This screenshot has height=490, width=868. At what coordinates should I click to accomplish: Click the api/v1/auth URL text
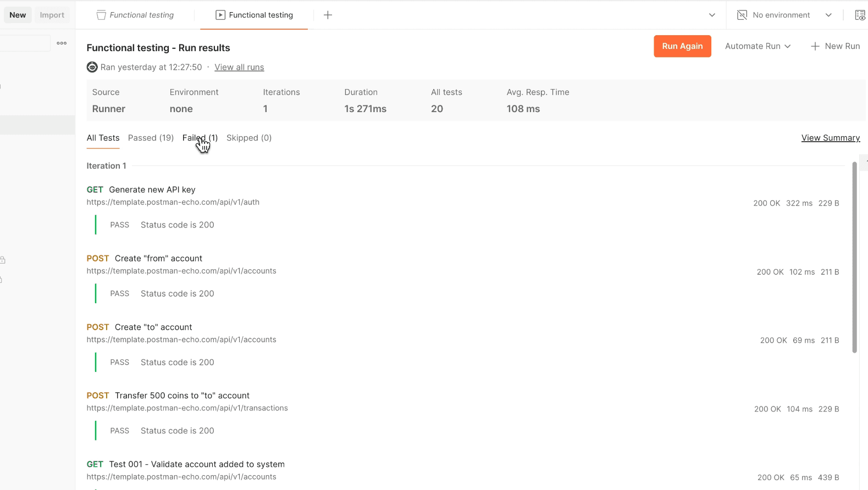173,202
